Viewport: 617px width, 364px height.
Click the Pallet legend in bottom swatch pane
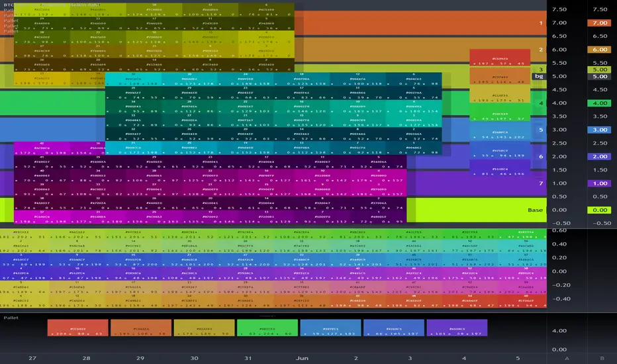tap(11, 318)
